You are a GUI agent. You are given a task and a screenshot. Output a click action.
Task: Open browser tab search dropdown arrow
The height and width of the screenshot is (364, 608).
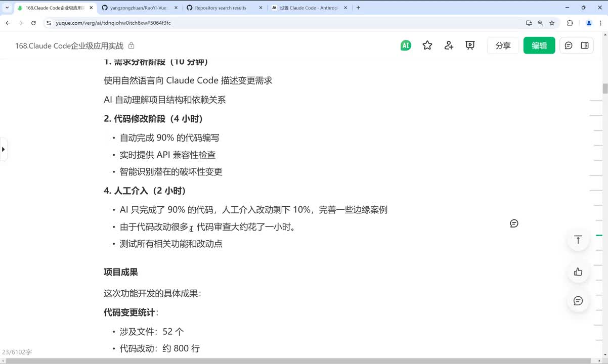pos(7,8)
